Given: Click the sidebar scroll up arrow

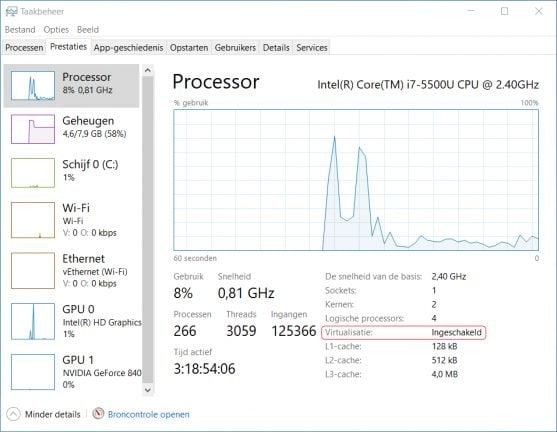Looking at the screenshot, I should coord(148,70).
